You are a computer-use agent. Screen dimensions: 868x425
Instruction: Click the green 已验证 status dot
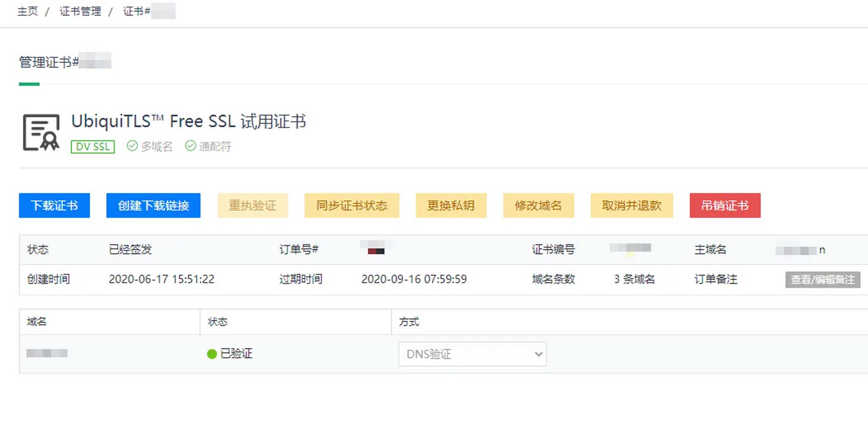pos(212,354)
